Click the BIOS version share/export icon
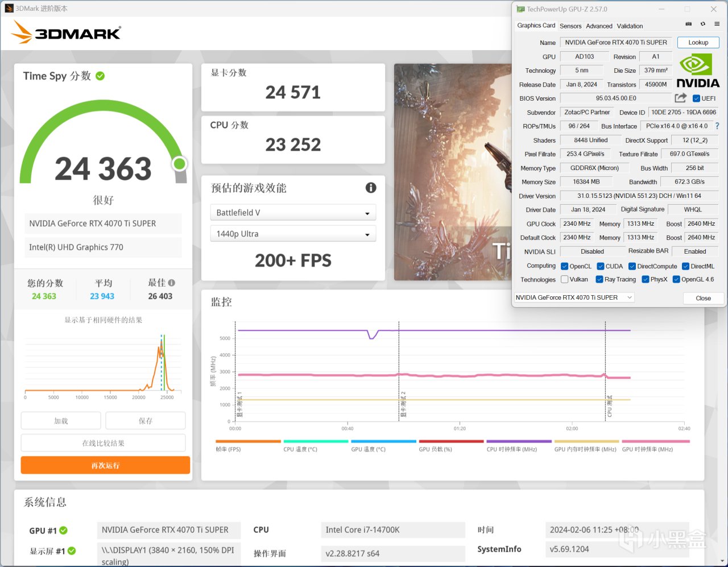728x567 pixels. 680,98
